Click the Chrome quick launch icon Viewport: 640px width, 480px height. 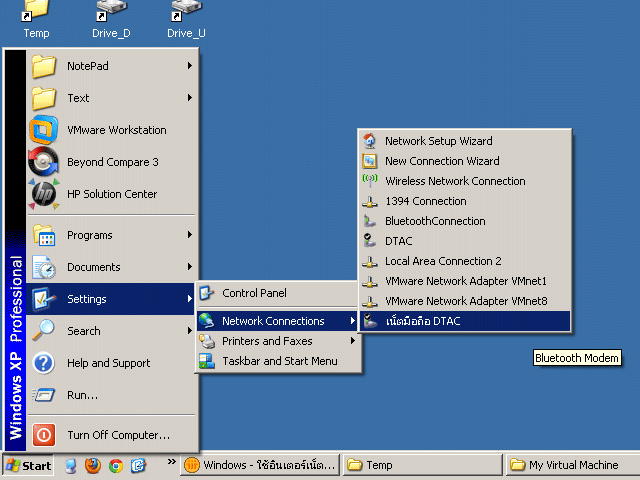(116, 466)
